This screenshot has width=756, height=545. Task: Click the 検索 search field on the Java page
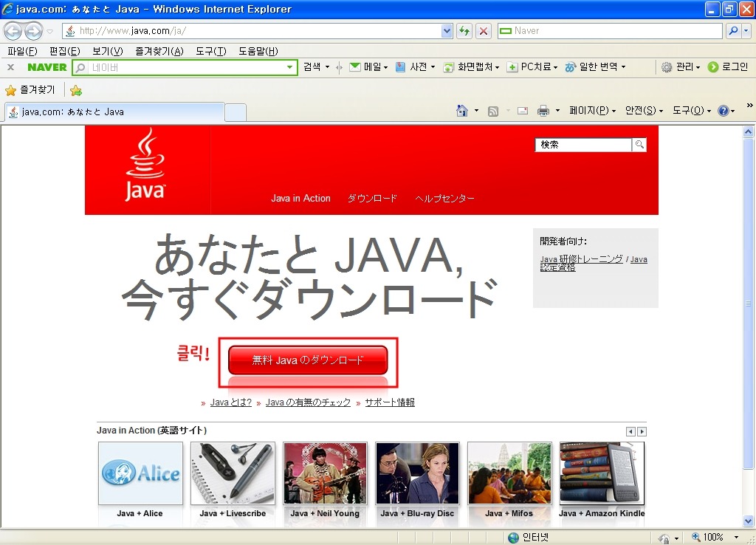pyautogui.click(x=583, y=144)
